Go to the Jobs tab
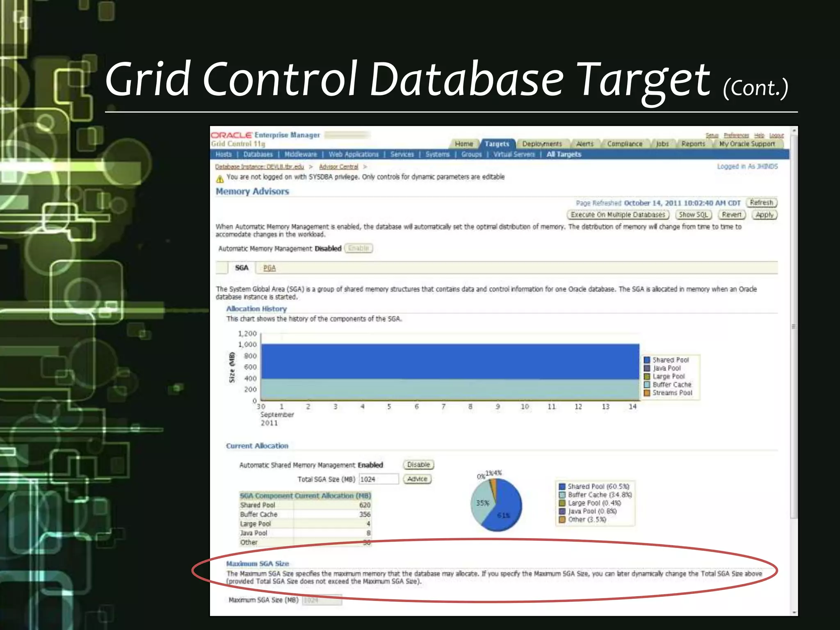The image size is (840, 630). pyautogui.click(x=662, y=144)
